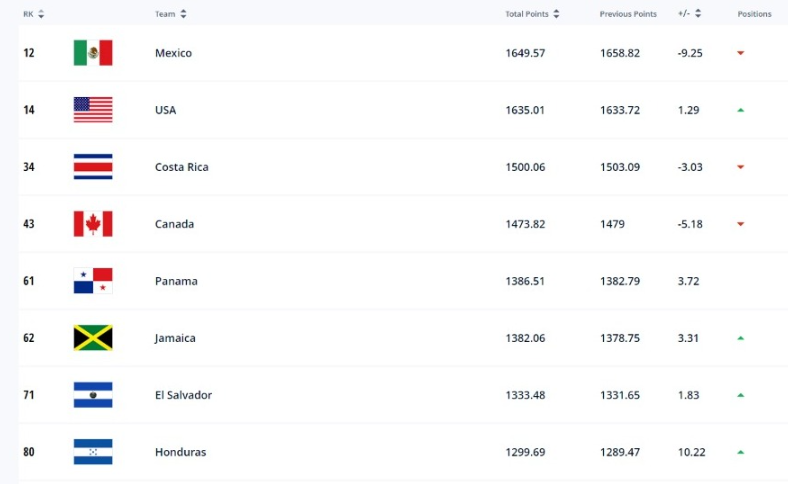Sort by +/- points change column

pos(689,14)
